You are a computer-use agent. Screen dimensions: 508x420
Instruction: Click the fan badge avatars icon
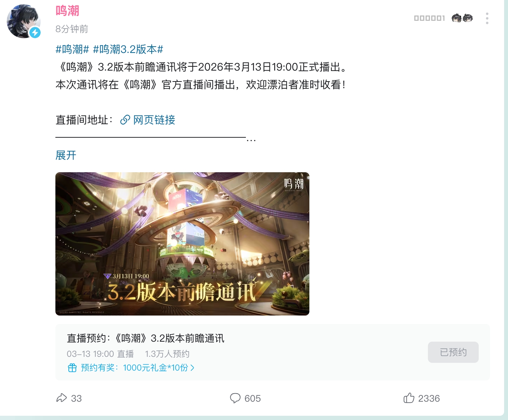click(x=462, y=18)
